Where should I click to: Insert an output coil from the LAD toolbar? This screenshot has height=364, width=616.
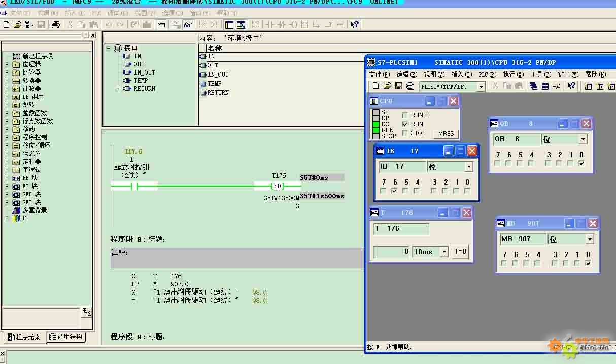pos(294,24)
